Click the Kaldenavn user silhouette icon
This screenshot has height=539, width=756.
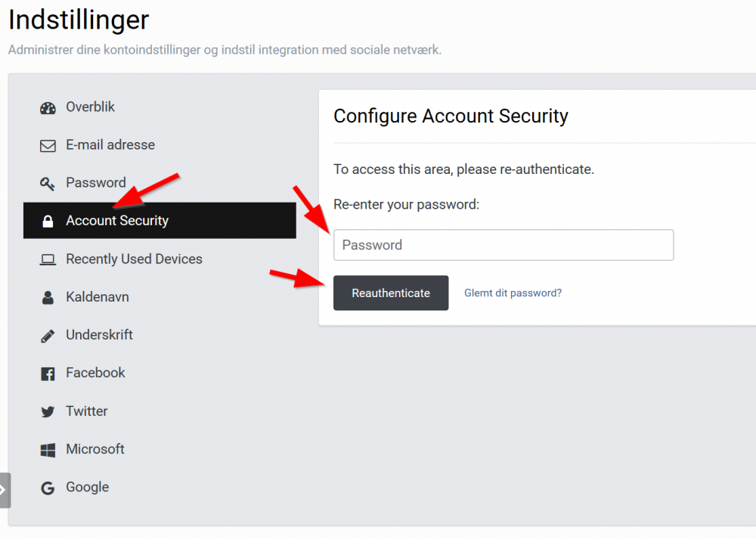click(48, 298)
